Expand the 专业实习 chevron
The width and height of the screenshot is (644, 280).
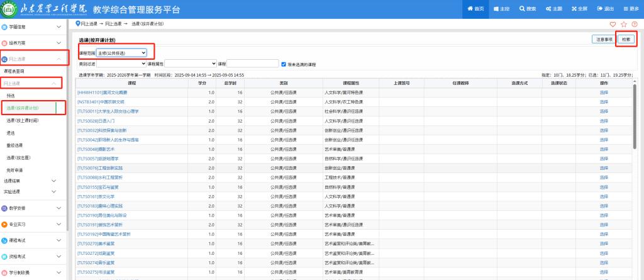pos(58,225)
